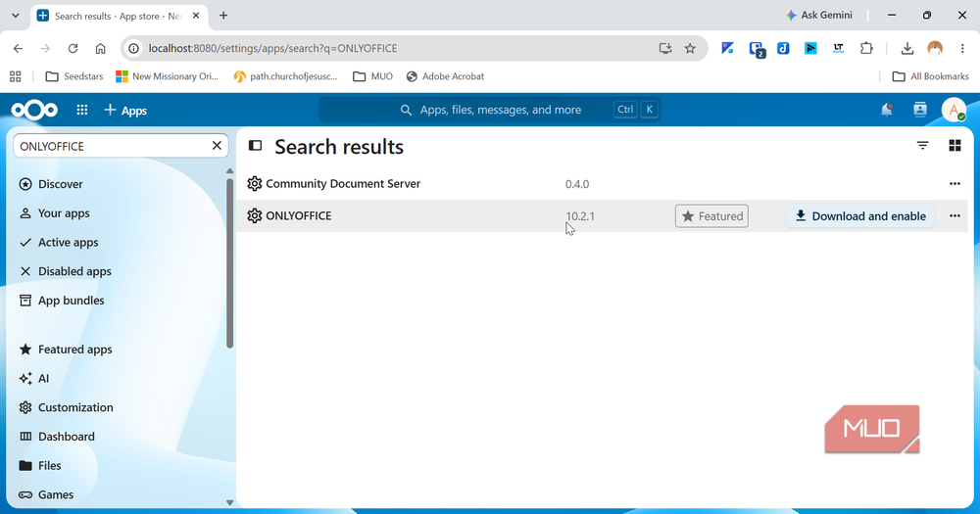Click sidebar scrollbar down arrow
The height and width of the screenshot is (514, 980).
coord(229,503)
